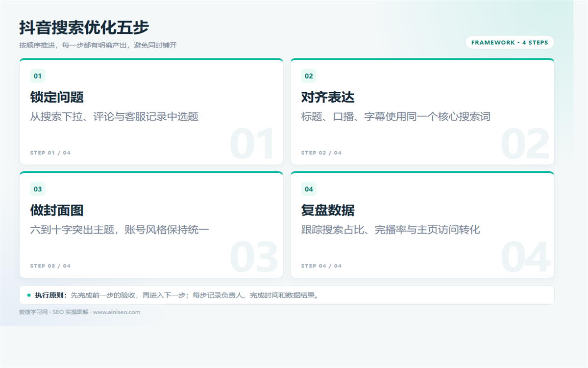Click the STEP 02 / 04 label
The width and height of the screenshot is (588, 368).
321,153
